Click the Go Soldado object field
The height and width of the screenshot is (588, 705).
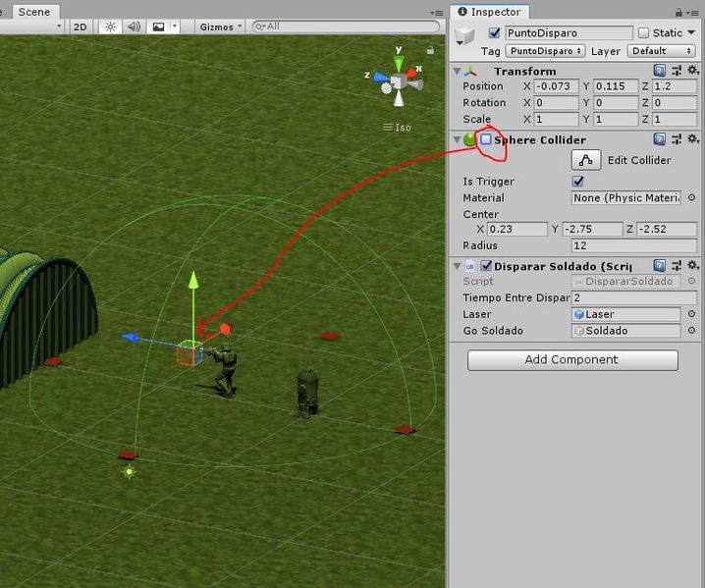626,331
